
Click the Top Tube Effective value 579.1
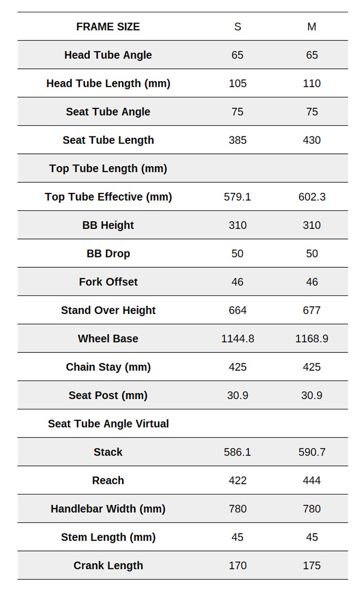click(237, 196)
